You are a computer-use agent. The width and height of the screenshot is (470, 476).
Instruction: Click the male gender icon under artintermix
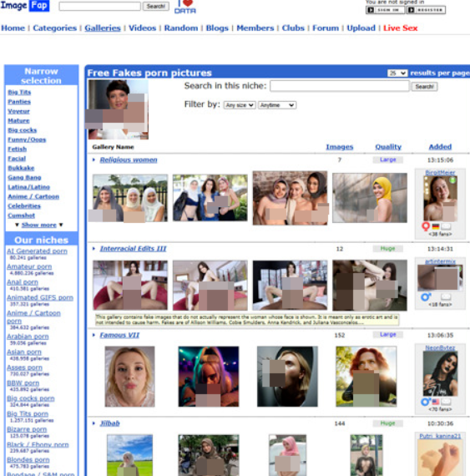[x=426, y=296]
